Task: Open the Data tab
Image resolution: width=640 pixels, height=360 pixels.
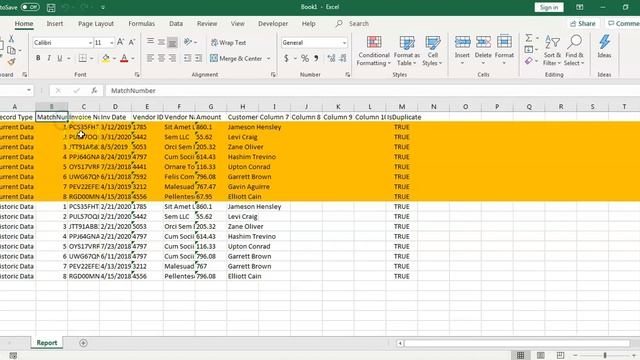Action: click(176, 24)
